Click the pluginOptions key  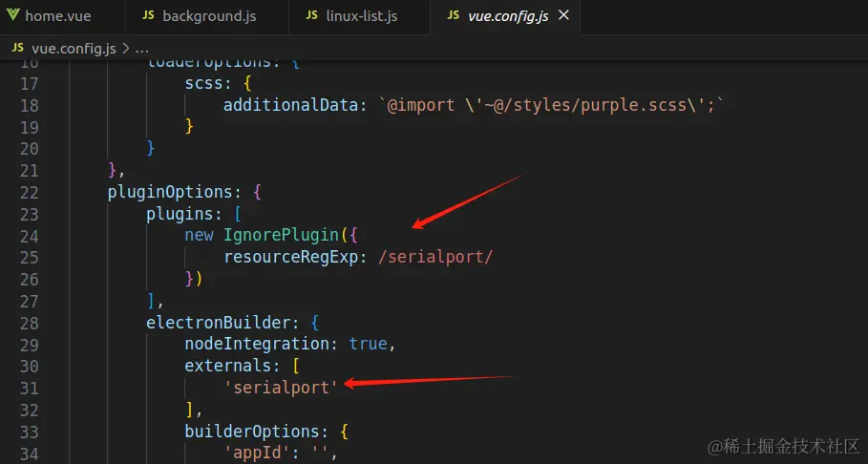pyautogui.click(x=170, y=192)
